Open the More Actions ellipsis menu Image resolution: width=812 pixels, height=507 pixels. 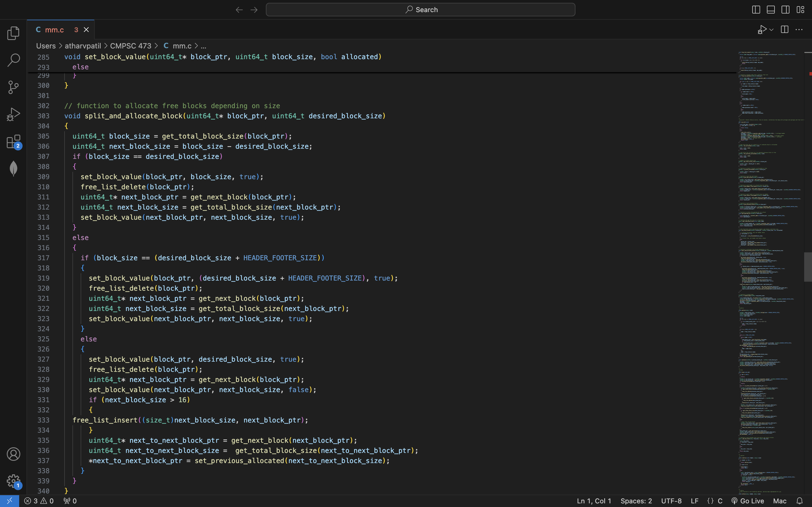pyautogui.click(x=799, y=30)
